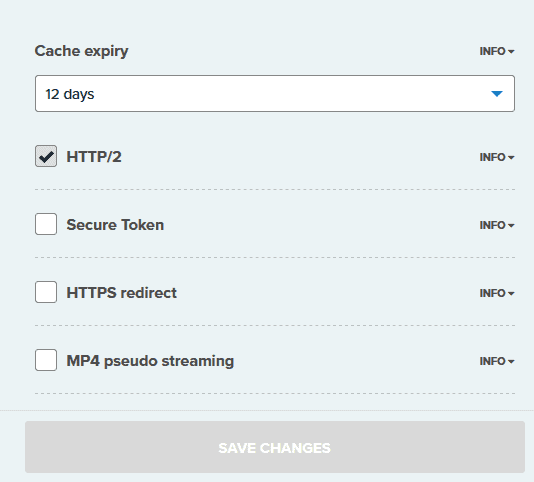This screenshot has width=534, height=482.
Task: Click the HTTPS redirect label text
Action: (122, 293)
